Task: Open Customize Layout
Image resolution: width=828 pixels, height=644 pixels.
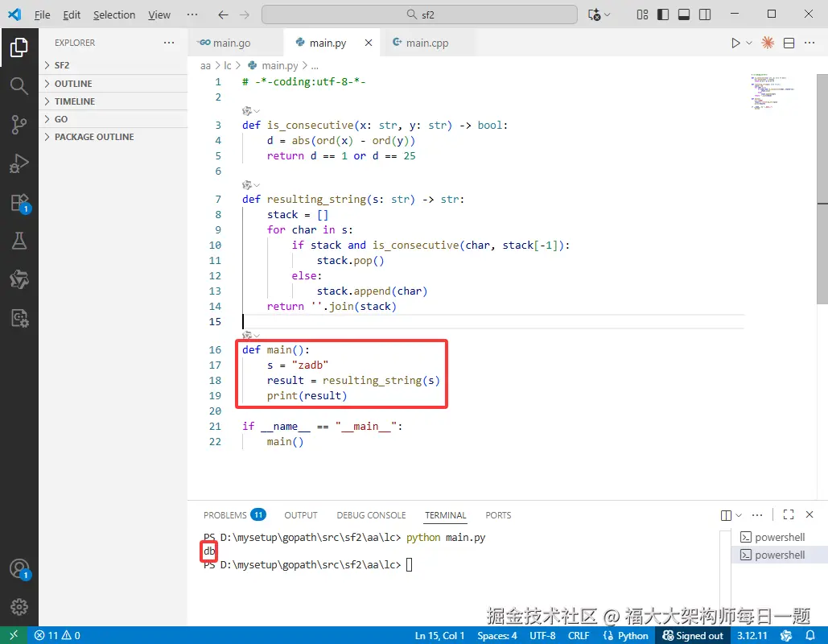Action: click(642, 14)
